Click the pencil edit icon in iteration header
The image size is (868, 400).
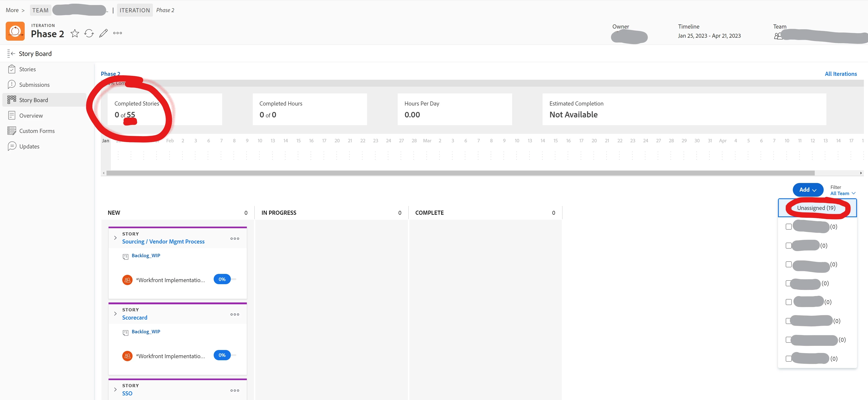pyautogui.click(x=104, y=33)
